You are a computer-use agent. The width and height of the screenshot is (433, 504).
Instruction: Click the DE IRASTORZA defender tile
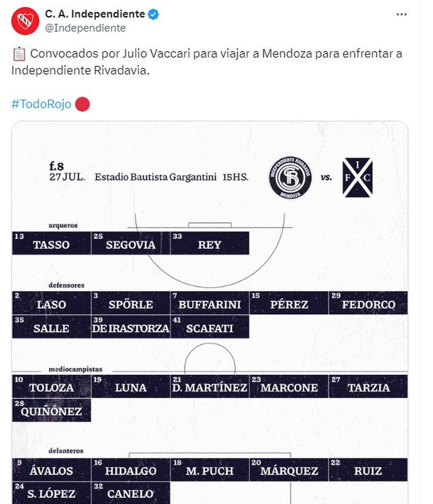(130, 327)
